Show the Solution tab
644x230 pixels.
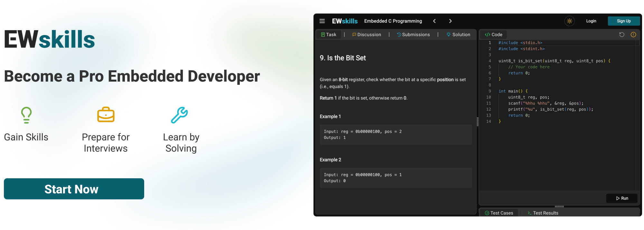pos(458,35)
